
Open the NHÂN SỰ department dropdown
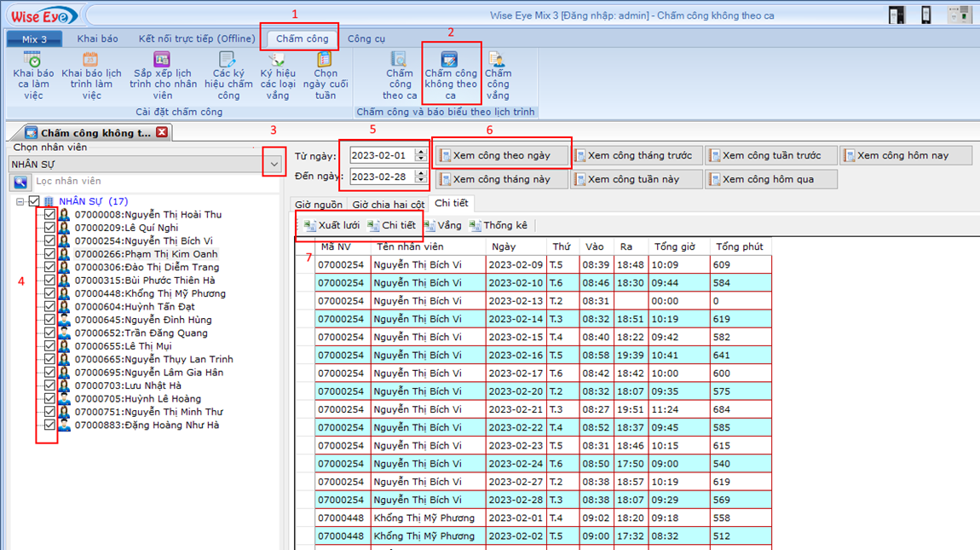coord(274,164)
